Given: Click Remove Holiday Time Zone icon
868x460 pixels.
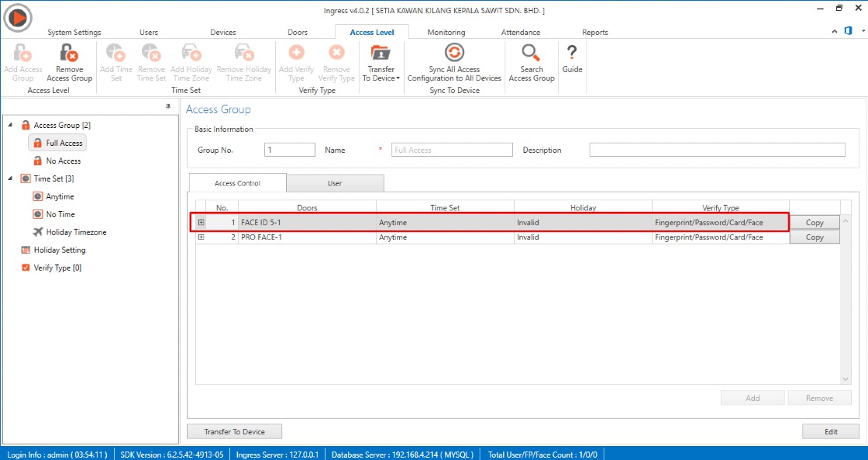Looking at the screenshot, I should click(243, 54).
